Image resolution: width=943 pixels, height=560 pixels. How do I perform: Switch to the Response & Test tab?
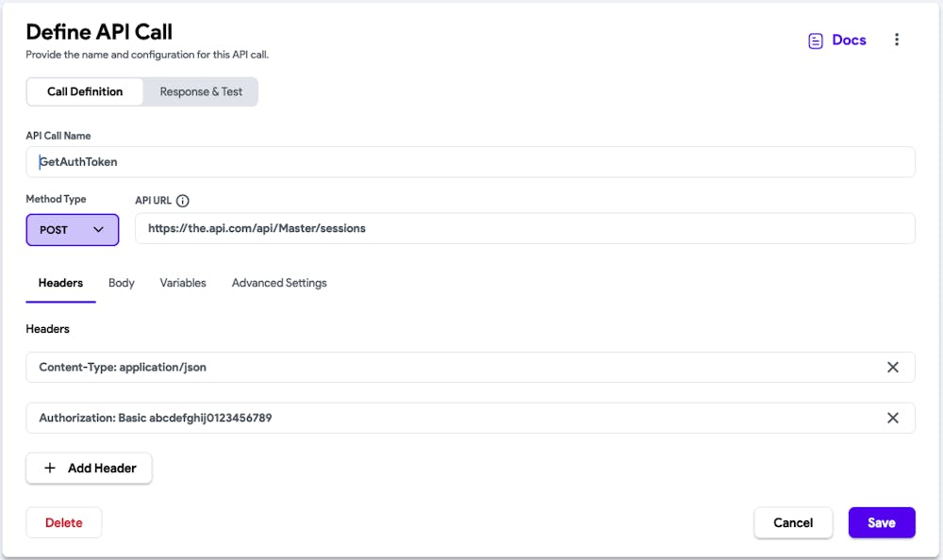pos(201,91)
